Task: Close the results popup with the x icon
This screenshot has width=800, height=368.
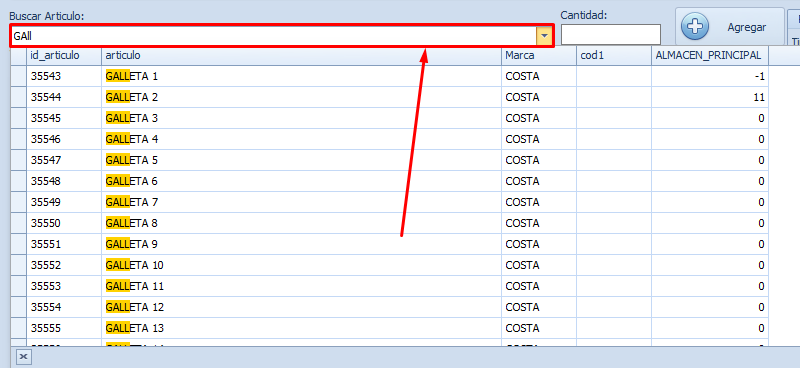Action: pos(24,356)
